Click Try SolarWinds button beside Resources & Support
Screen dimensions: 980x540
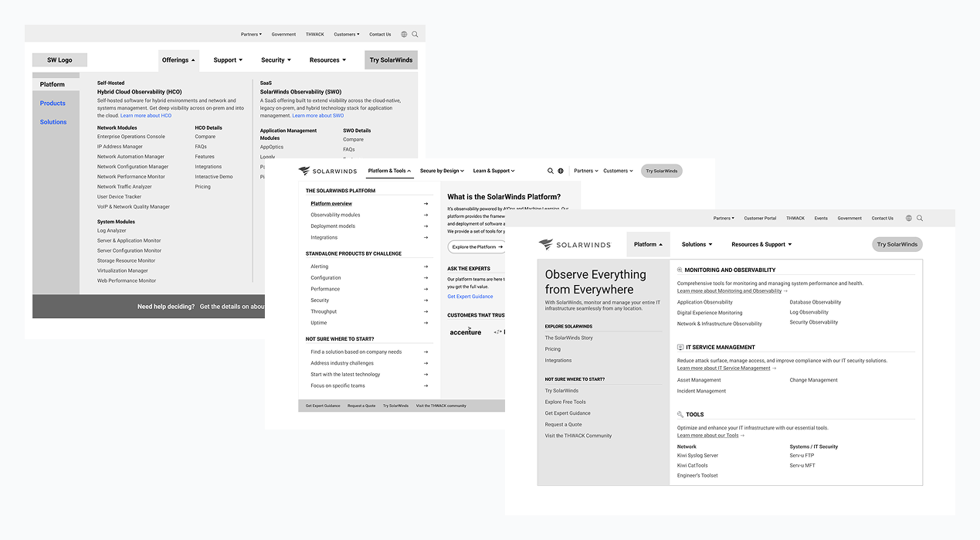click(x=897, y=244)
